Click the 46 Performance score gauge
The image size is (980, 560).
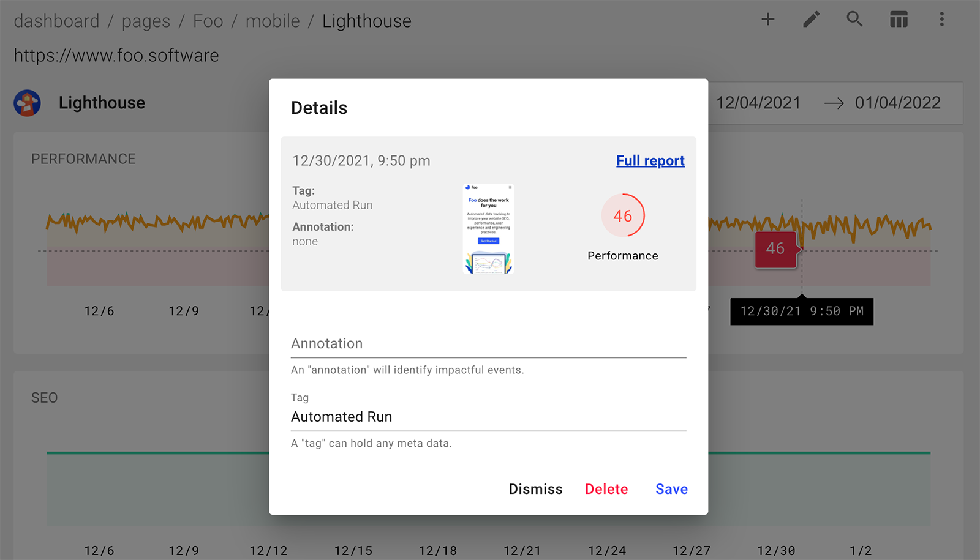pyautogui.click(x=623, y=215)
